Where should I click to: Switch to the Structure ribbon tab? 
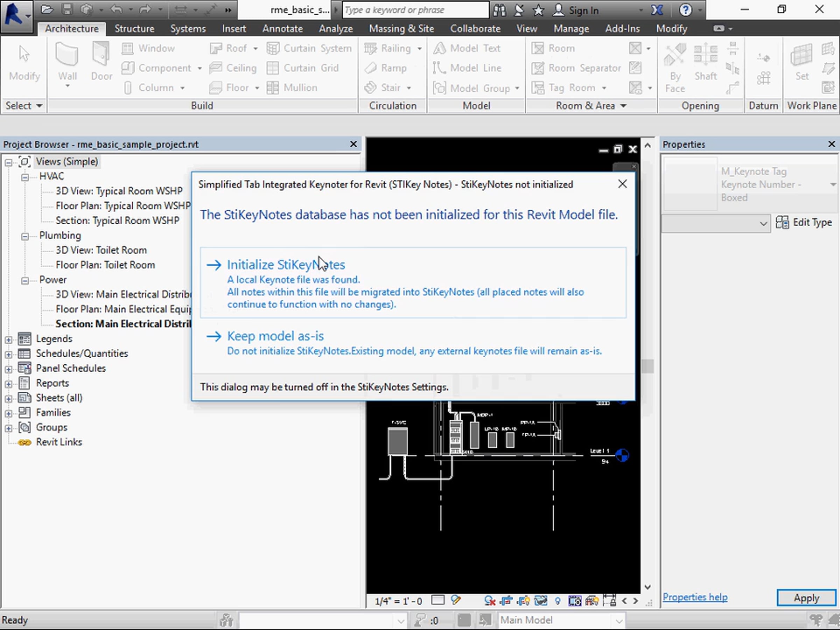[x=134, y=28]
